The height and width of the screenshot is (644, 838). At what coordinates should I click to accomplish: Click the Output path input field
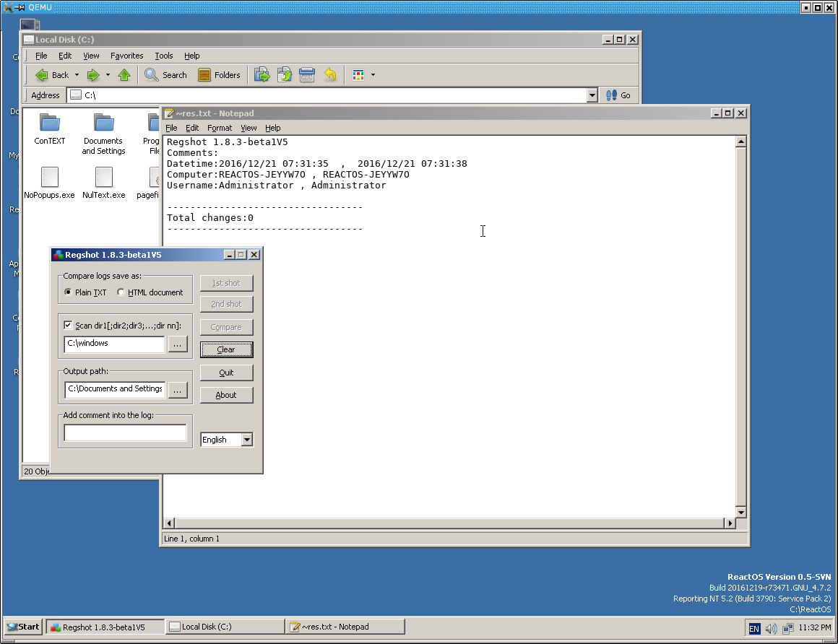114,389
